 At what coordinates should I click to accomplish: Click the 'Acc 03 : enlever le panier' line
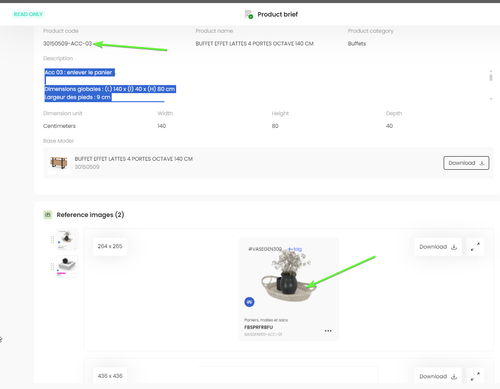coord(80,72)
